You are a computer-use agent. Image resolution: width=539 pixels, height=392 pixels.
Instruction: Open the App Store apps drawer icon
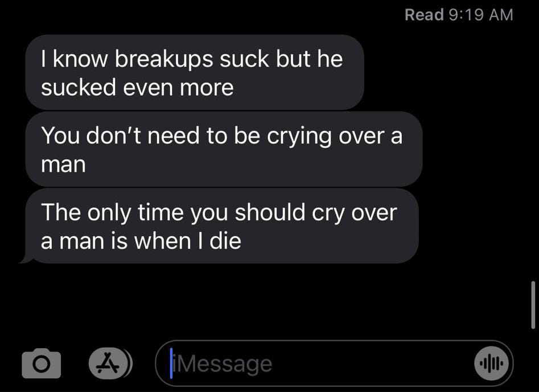(x=107, y=364)
